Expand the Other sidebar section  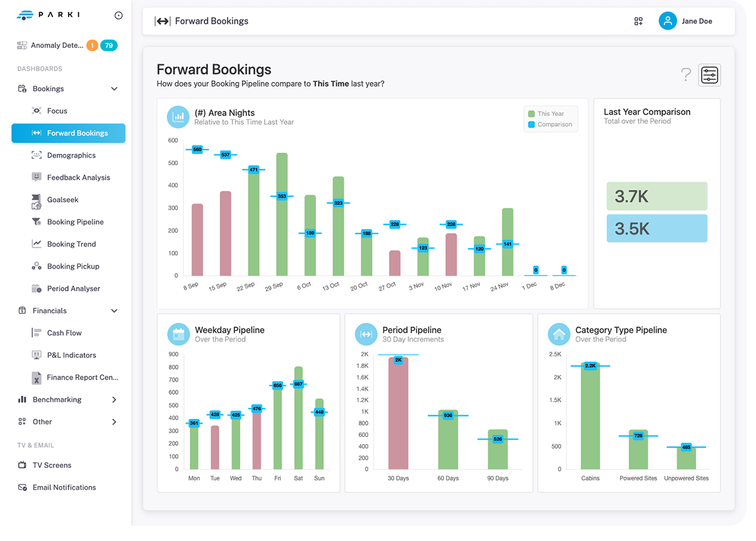(114, 422)
